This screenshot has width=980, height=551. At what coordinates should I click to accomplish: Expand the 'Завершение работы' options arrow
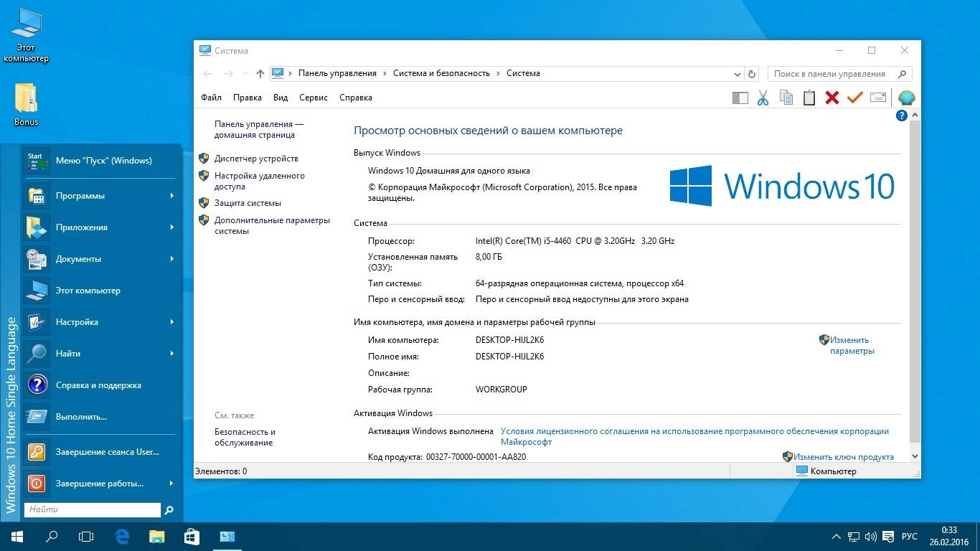tap(172, 484)
